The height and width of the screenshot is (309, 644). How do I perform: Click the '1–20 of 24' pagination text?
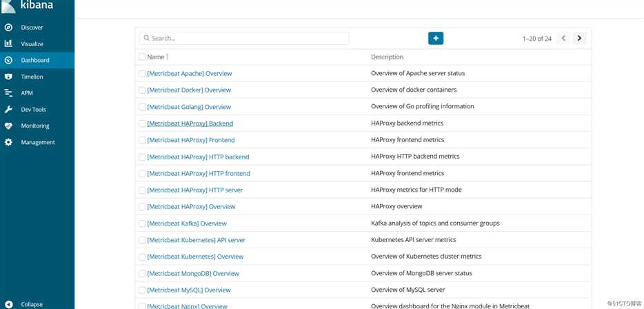[x=537, y=39]
